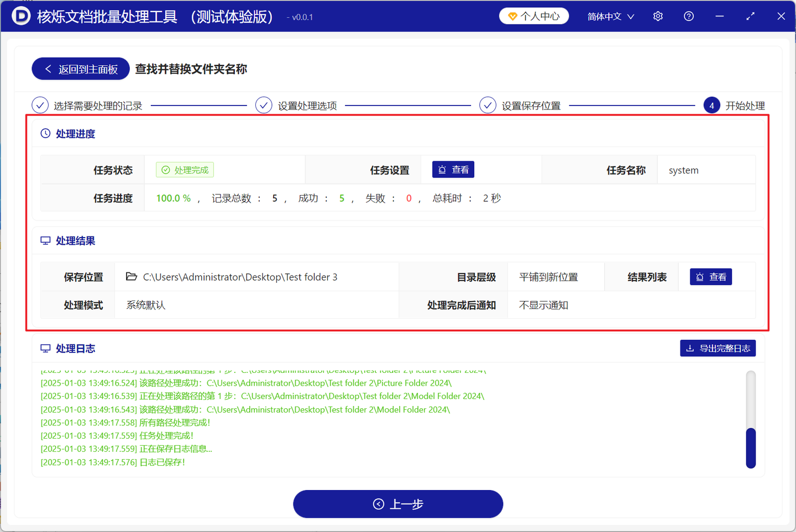Click the 处理完成 status badge
Viewport: 796px width, 532px height.
point(185,170)
